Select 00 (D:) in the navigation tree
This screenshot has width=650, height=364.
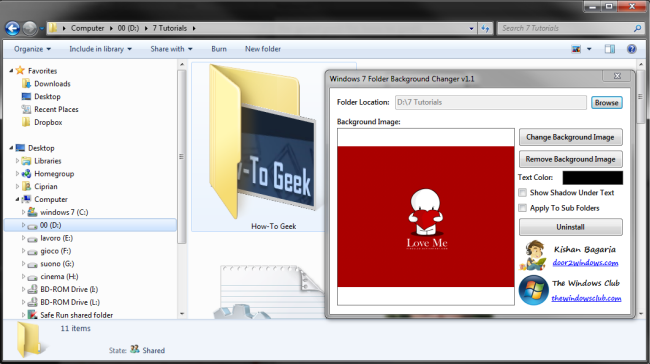90,225
